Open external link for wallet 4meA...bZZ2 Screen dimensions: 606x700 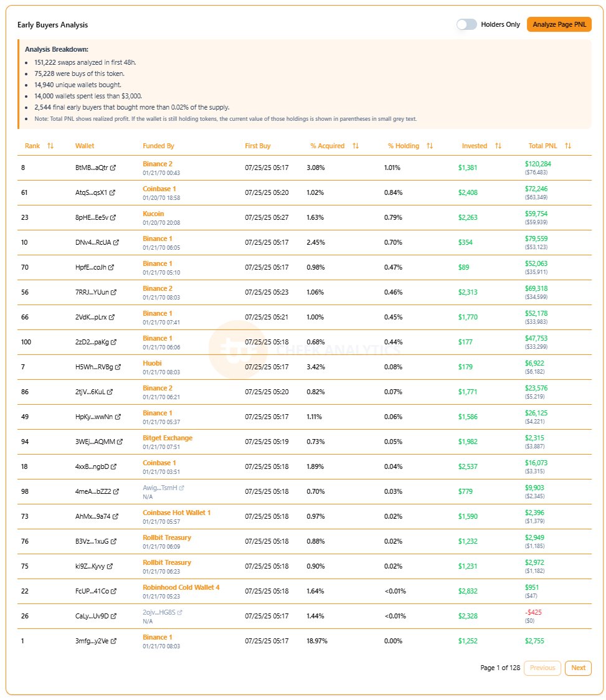116,491
